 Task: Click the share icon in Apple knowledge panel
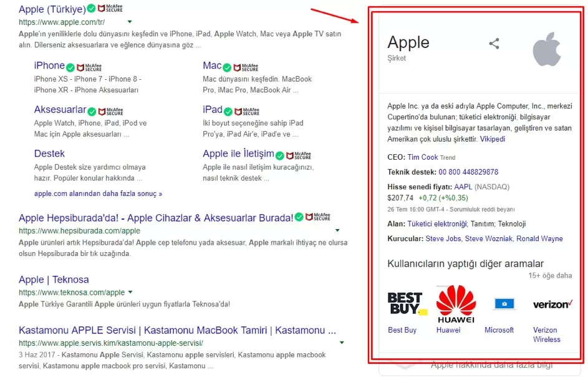point(494,44)
